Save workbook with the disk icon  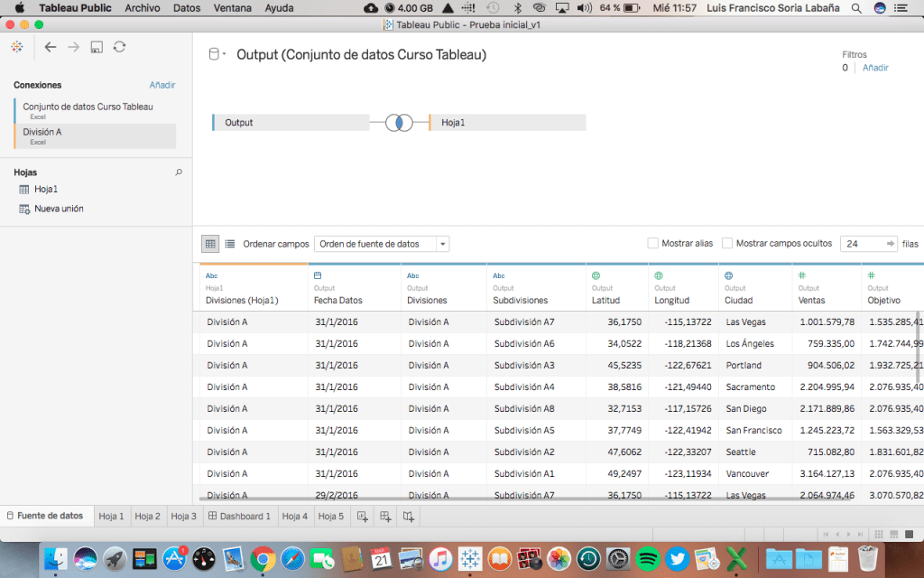click(97, 47)
